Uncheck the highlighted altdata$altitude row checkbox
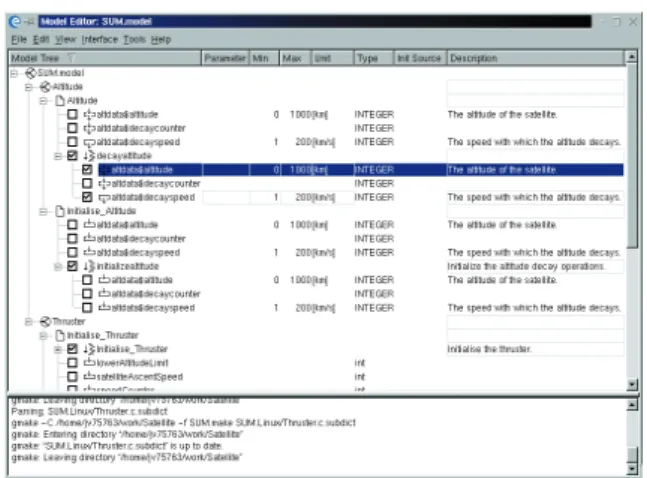The image size is (647, 478). 87,170
